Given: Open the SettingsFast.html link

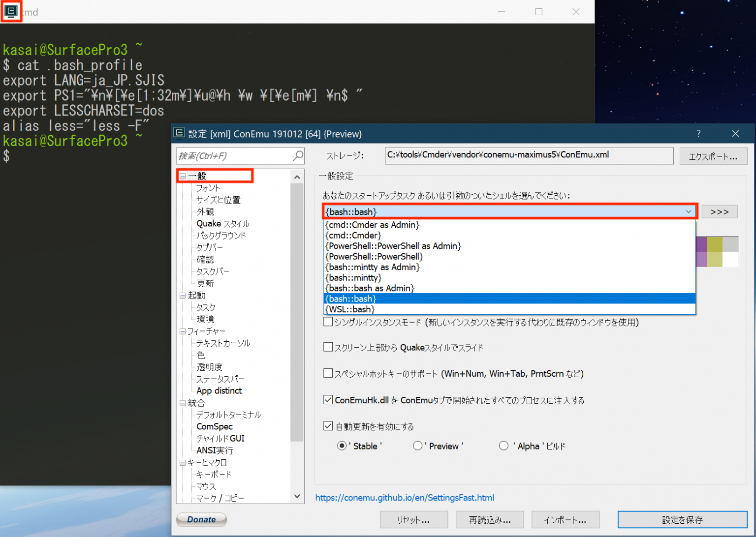Looking at the screenshot, I should coord(405,498).
